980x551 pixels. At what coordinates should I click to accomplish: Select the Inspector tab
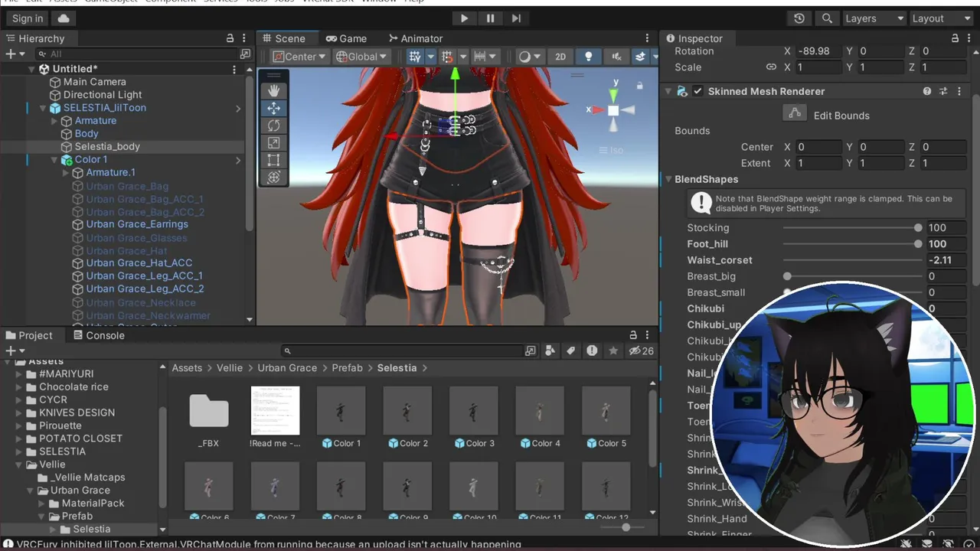coord(694,38)
